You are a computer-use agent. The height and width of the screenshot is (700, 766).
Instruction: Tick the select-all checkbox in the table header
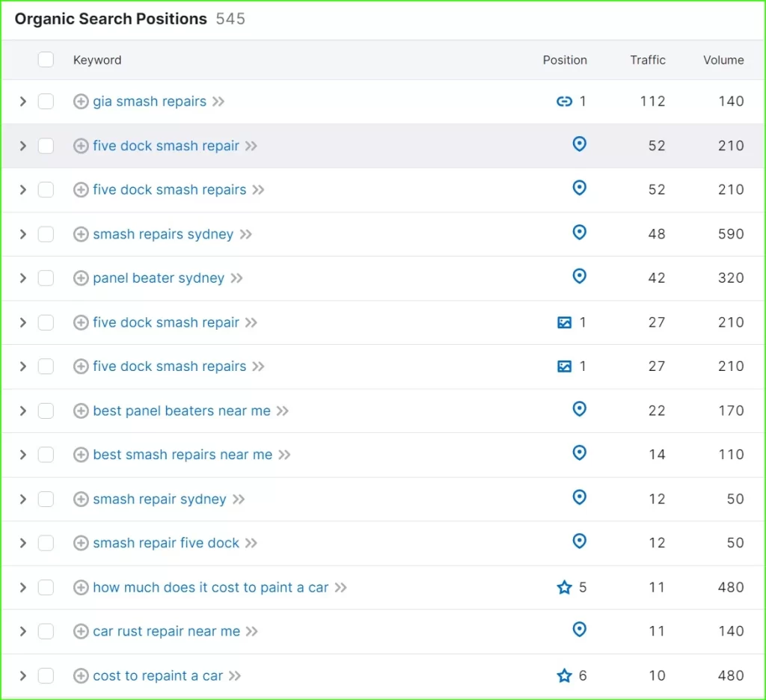point(46,60)
